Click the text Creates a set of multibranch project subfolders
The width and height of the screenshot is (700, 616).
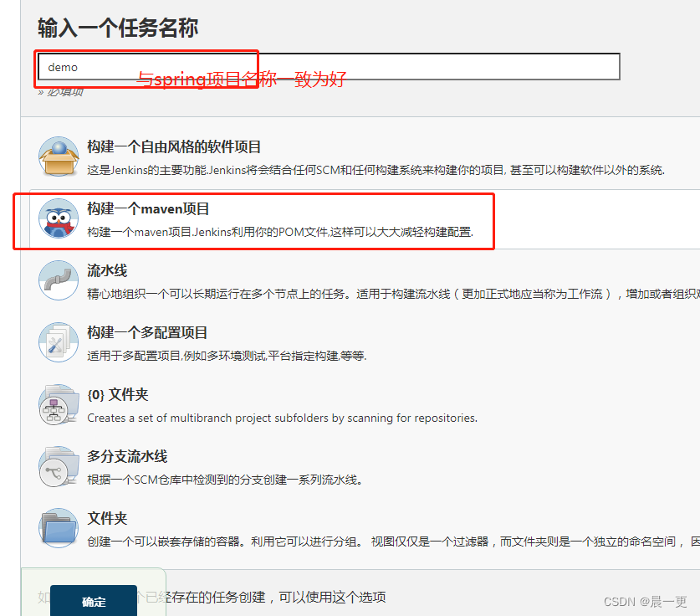coord(282,418)
